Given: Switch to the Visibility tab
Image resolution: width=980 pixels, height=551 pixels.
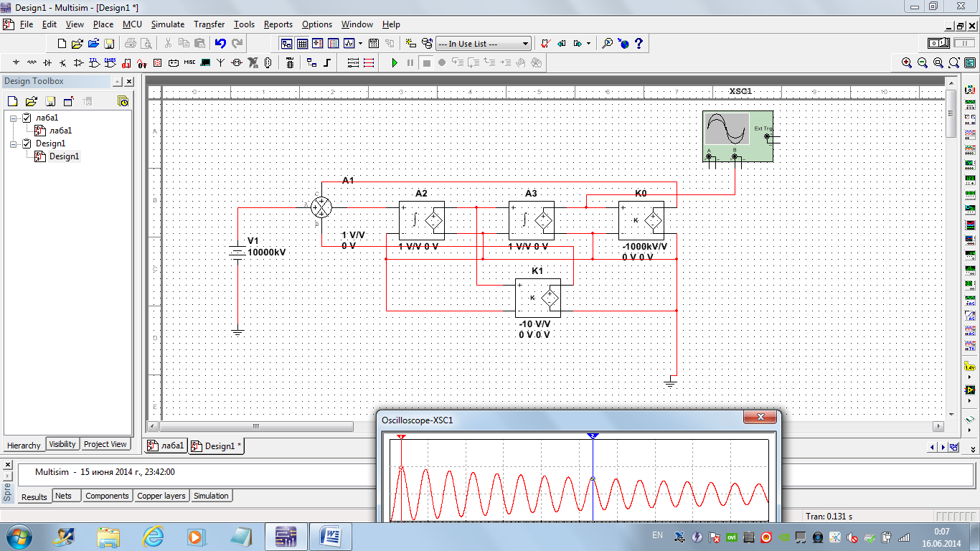Looking at the screenshot, I should point(62,444).
